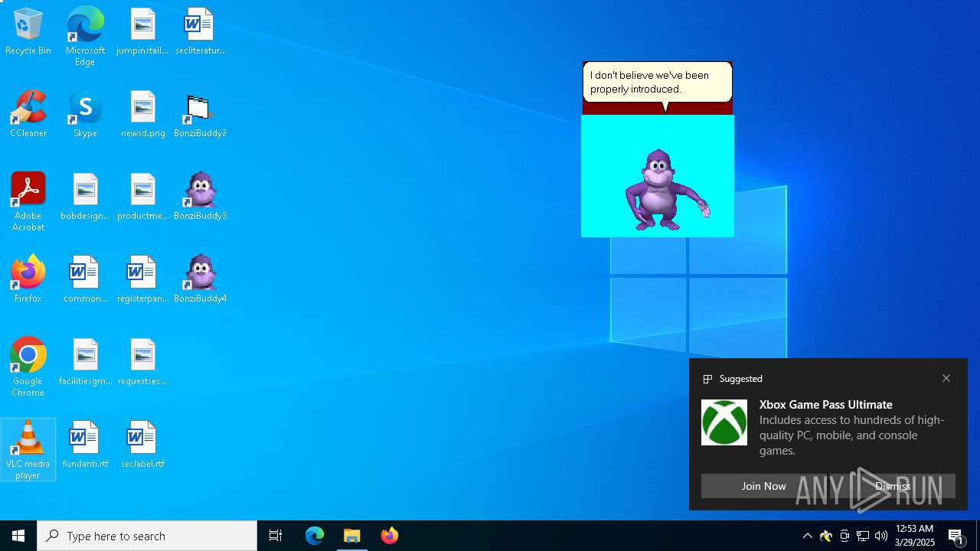The image size is (980, 551).
Task: Select newsd.png file on desktop
Action: [x=142, y=114]
